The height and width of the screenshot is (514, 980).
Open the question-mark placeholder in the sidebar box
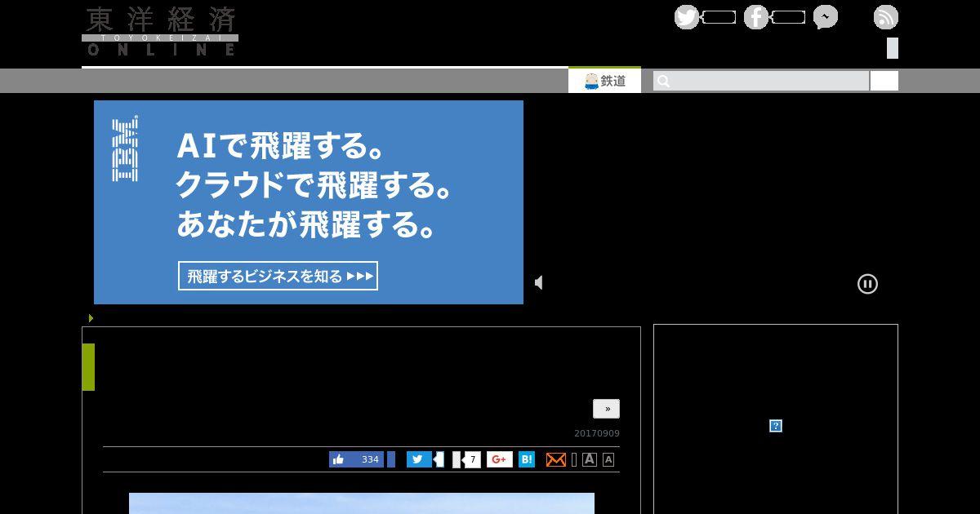coord(776,426)
